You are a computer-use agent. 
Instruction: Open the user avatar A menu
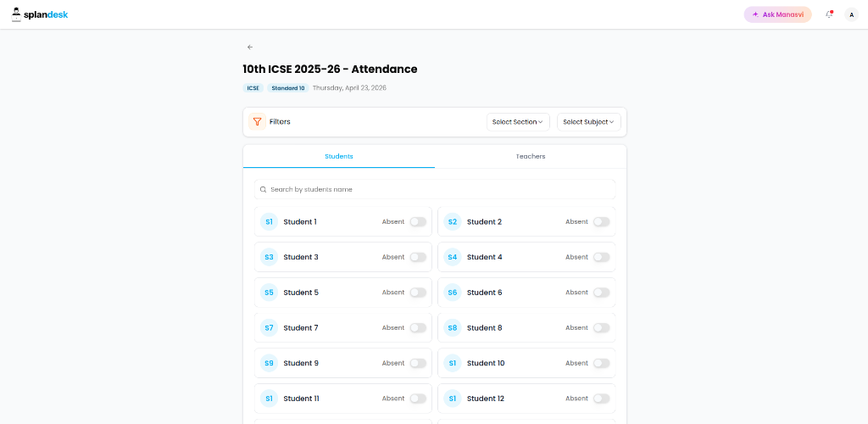(x=851, y=15)
